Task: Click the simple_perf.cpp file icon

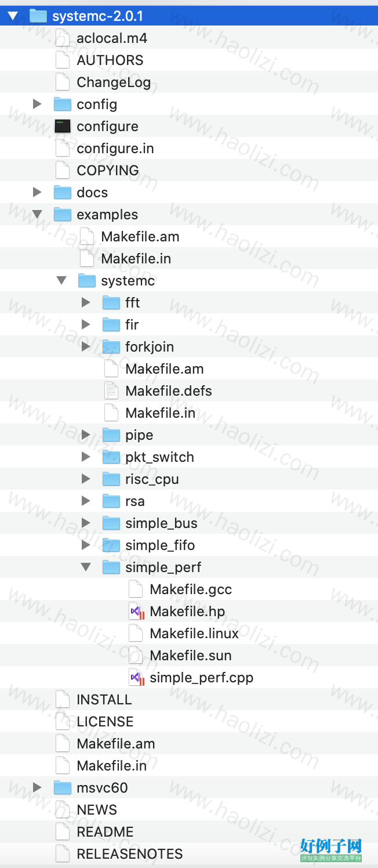Action: [136, 678]
